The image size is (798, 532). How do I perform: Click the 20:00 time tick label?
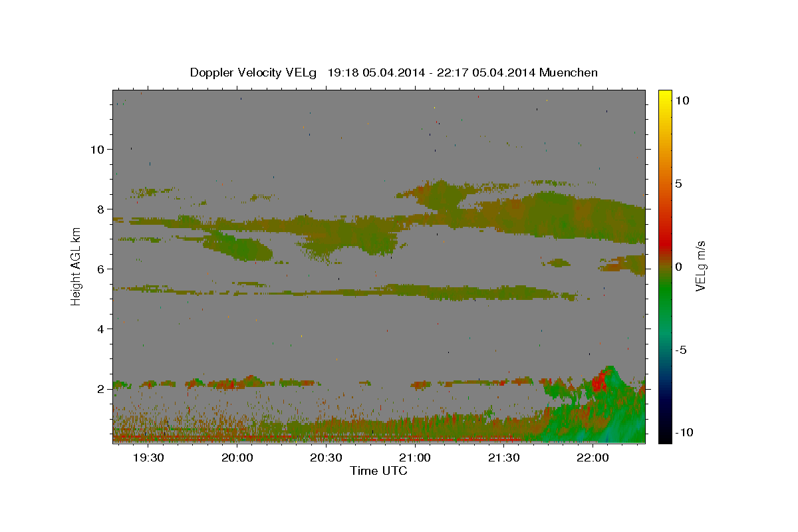237,458
